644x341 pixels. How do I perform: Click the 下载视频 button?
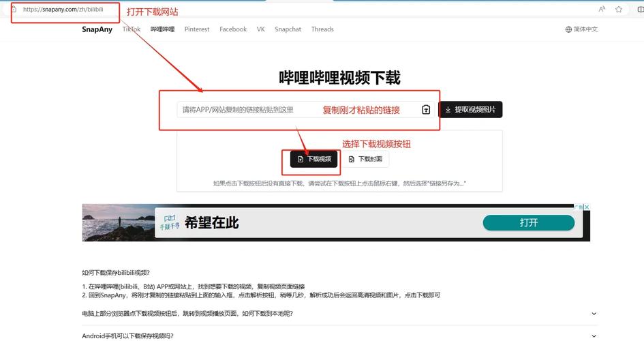[313, 159]
